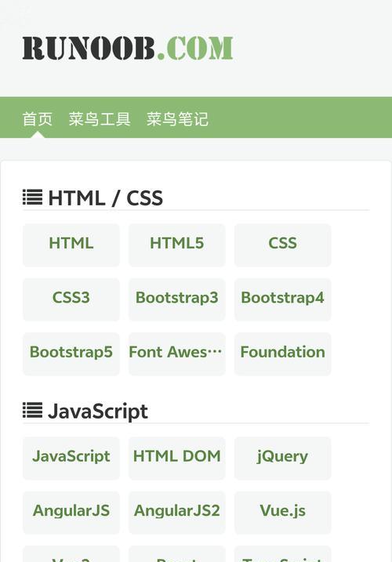This screenshot has width=392, height=562.
Task: Open the HTML tutorial
Action: [71, 245]
